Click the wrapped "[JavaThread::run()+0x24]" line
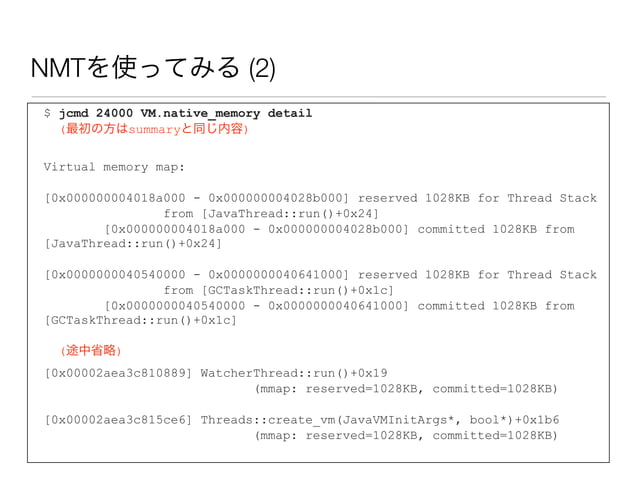This screenshot has height=479, width=638. click(133, 244)
